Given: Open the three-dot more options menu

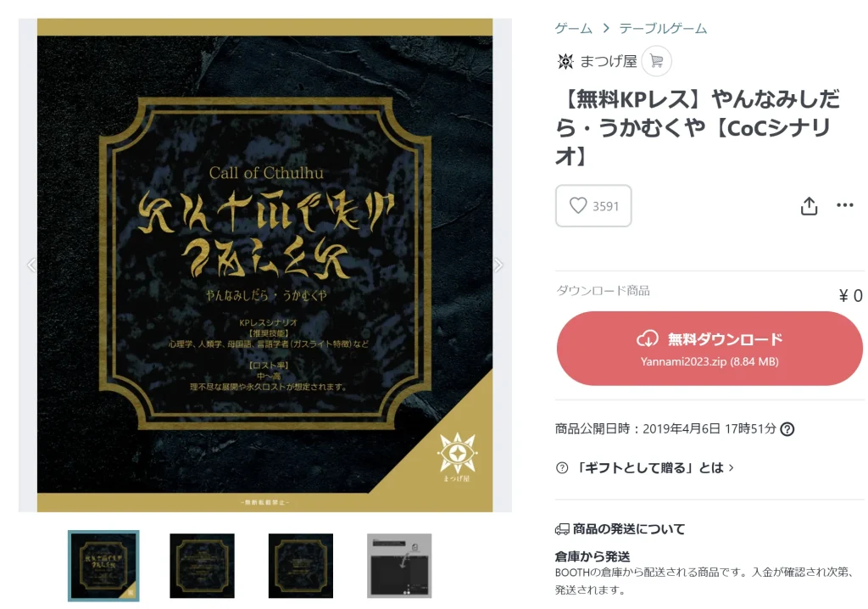Looking at the screenshot, I should coord(845,205).
